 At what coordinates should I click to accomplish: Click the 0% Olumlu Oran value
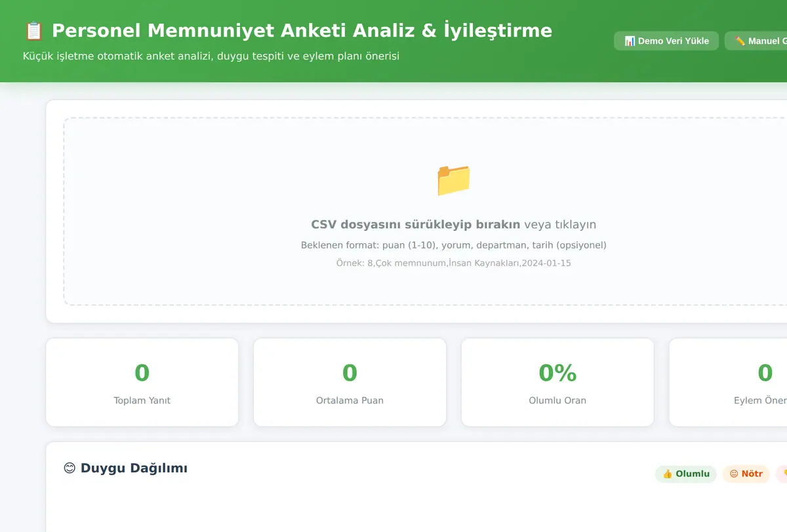tap(557, 373)
